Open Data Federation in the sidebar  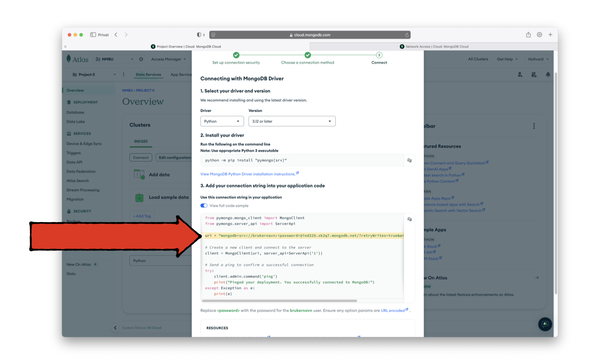[x=81, y=171]
